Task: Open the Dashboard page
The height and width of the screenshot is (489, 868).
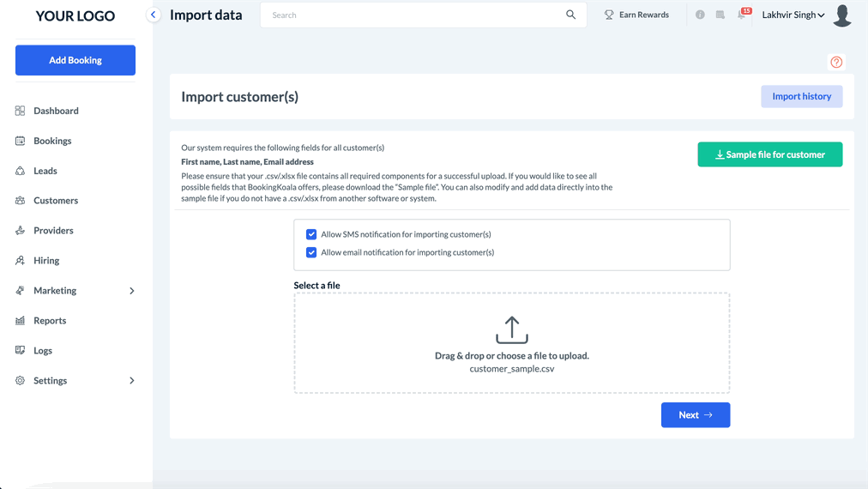Action: [56, 111]
